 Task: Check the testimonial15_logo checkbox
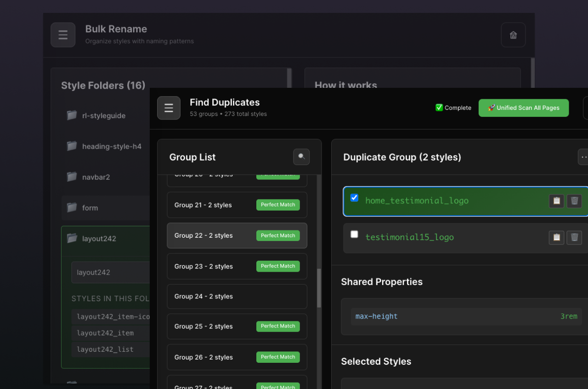(354, 234)
